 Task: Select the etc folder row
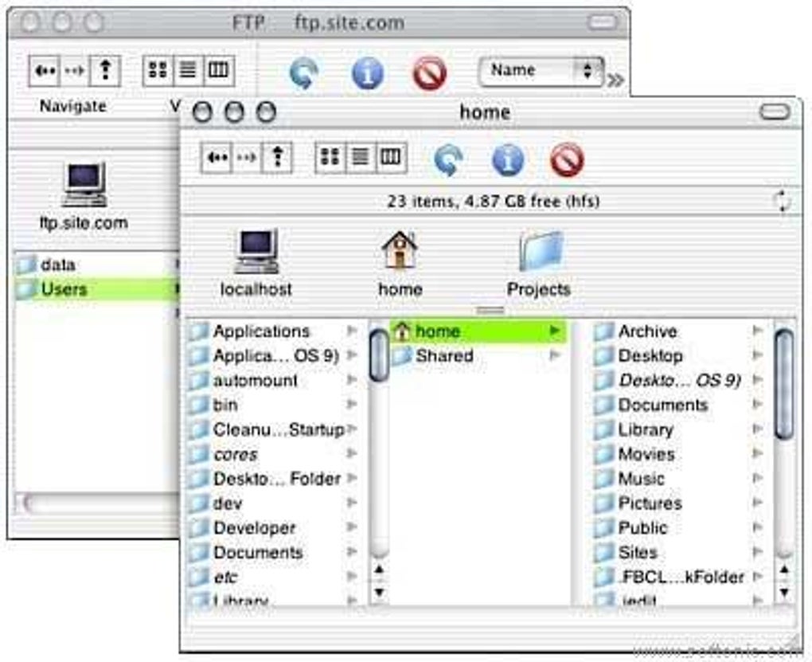275,577
